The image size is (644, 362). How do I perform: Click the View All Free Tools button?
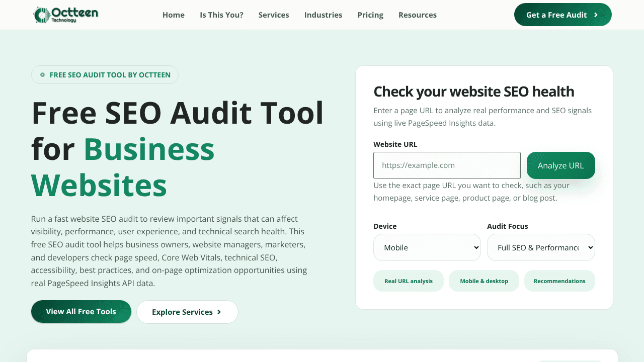81,312
